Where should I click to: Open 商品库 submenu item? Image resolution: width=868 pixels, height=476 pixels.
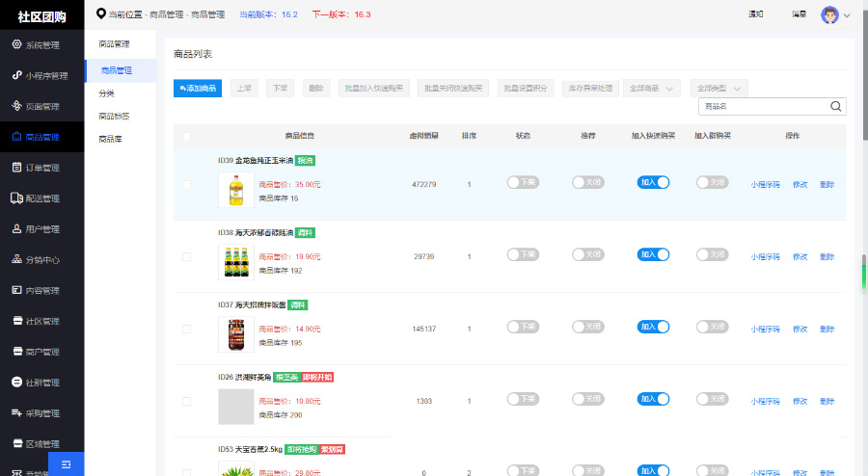[109, 140]
